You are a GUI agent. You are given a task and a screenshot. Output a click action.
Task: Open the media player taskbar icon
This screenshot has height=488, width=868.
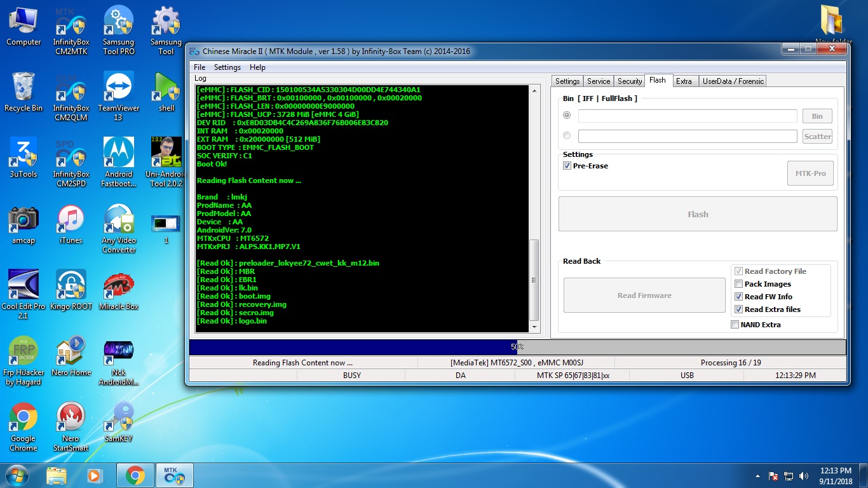tap(95, 475)
